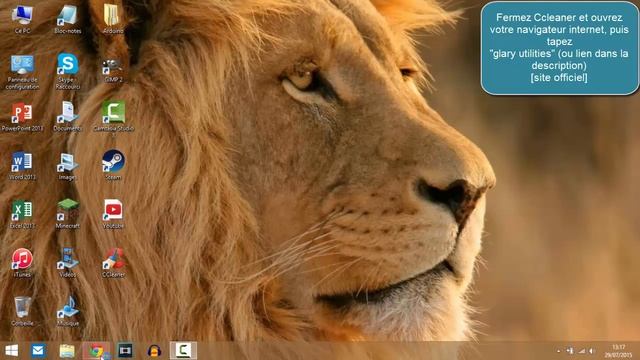Screen dimensions: 640x360
Task: Select the Camtasia Studio desktop icon
Action: click(x=113, y=117)
